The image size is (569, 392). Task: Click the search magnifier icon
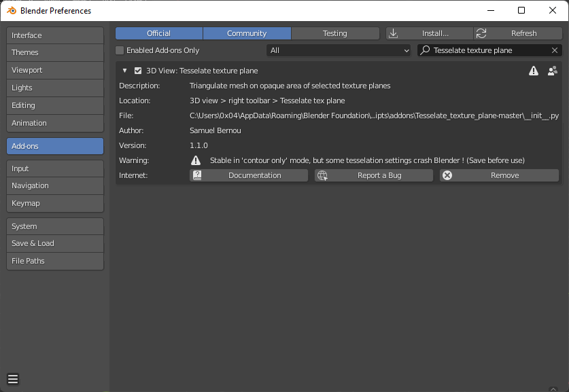(x=425, y=50)
